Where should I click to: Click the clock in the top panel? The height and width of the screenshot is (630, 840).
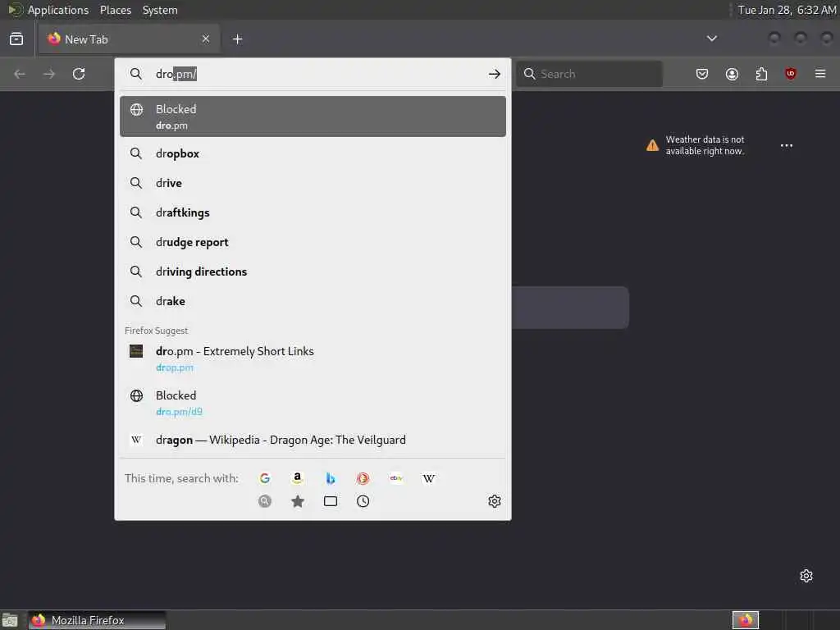click(x=787, y=10)
